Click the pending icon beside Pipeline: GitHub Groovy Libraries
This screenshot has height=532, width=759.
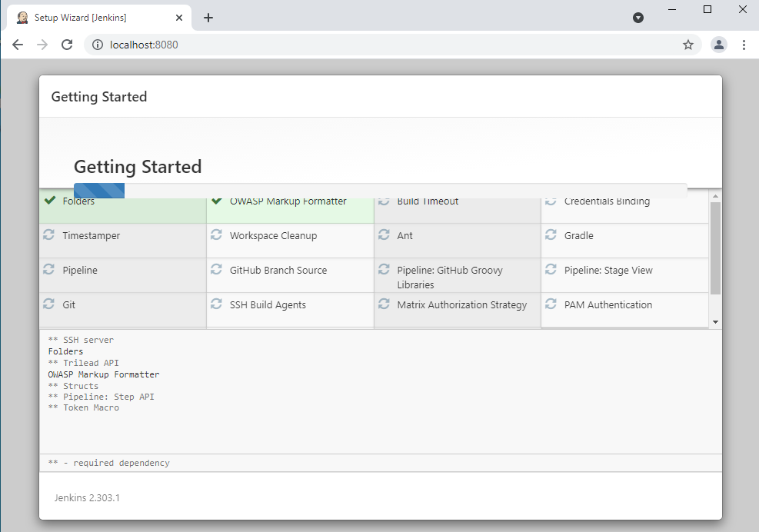click(384, 269)
